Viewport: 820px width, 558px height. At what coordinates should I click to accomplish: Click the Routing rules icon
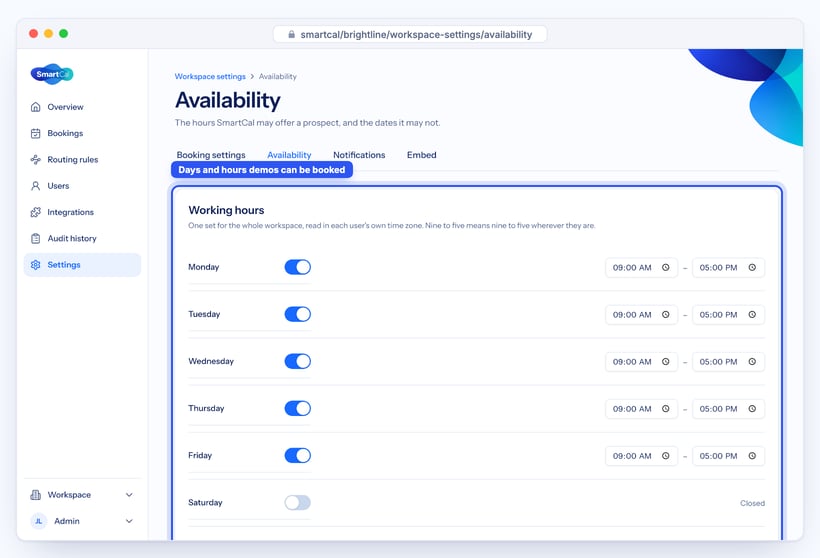tap(36, 160)
